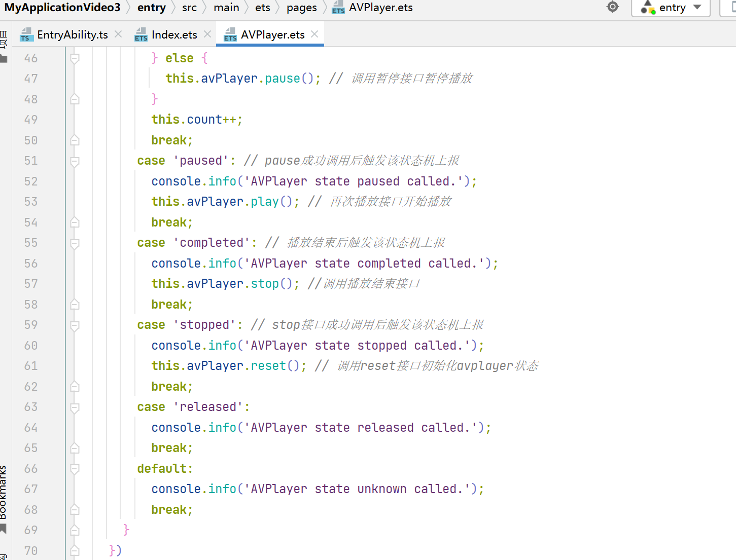Click fold end marker at line 65

75,448
